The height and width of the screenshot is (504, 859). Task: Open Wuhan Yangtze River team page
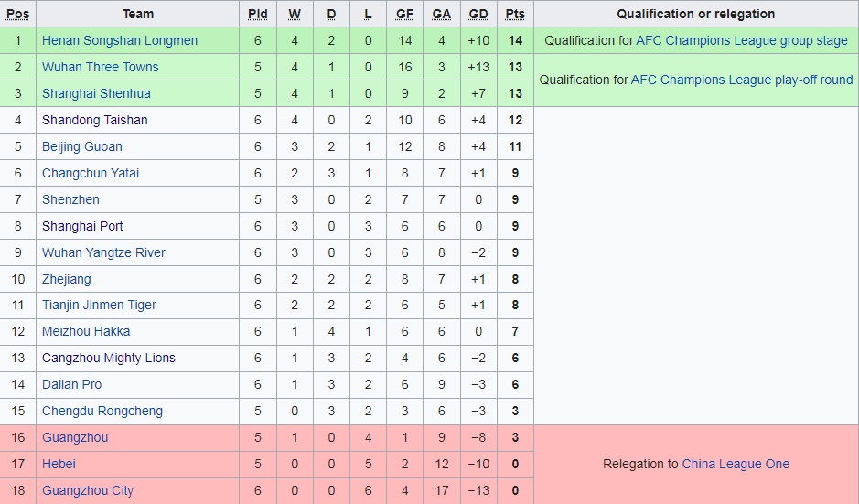(x=103, y=252)
